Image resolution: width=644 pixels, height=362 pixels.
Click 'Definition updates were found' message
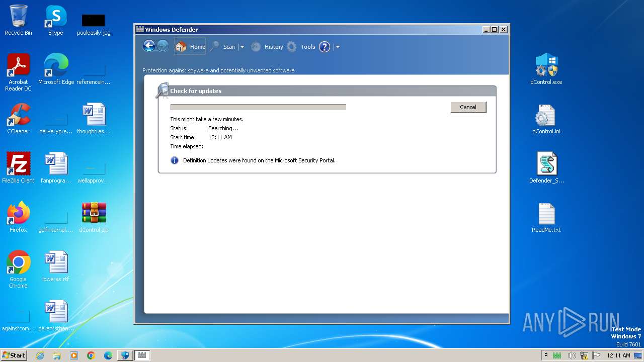tap(259, 160)
